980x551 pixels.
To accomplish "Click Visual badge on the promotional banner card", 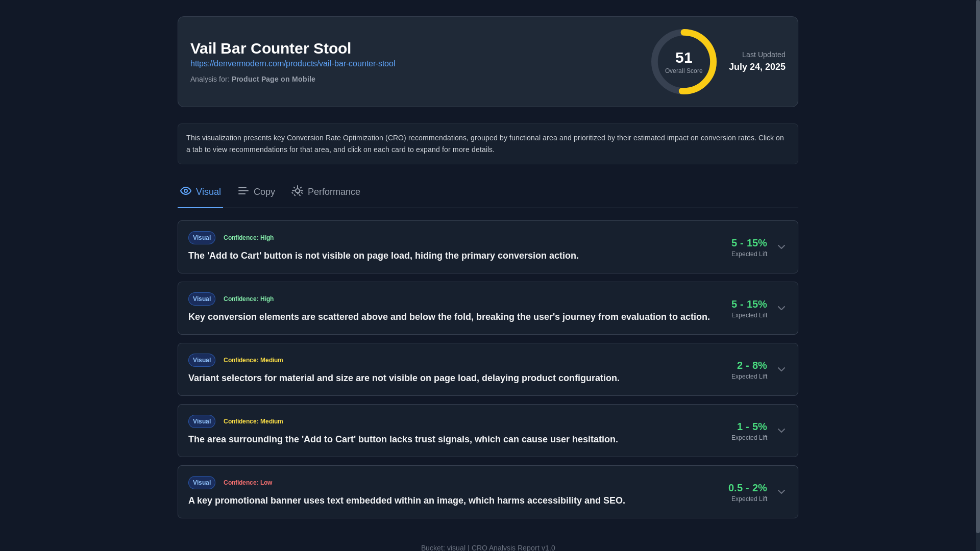I will point(202,483).
